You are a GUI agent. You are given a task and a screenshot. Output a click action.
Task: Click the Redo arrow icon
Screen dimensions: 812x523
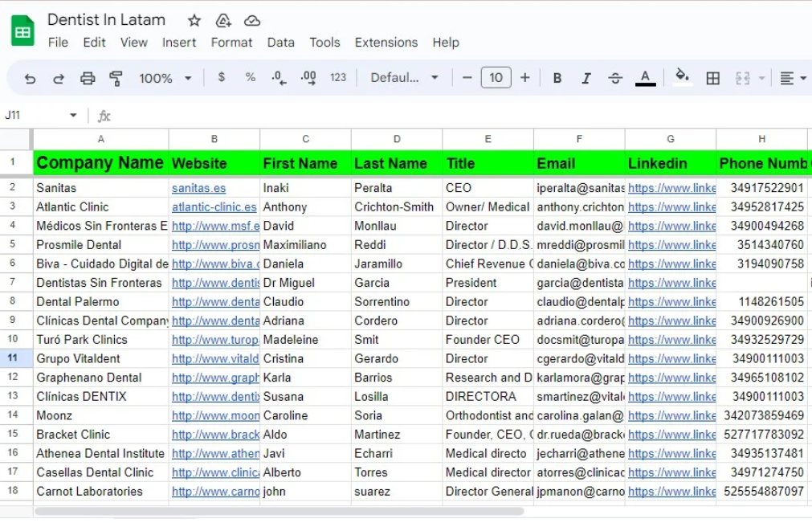(59, 78)
